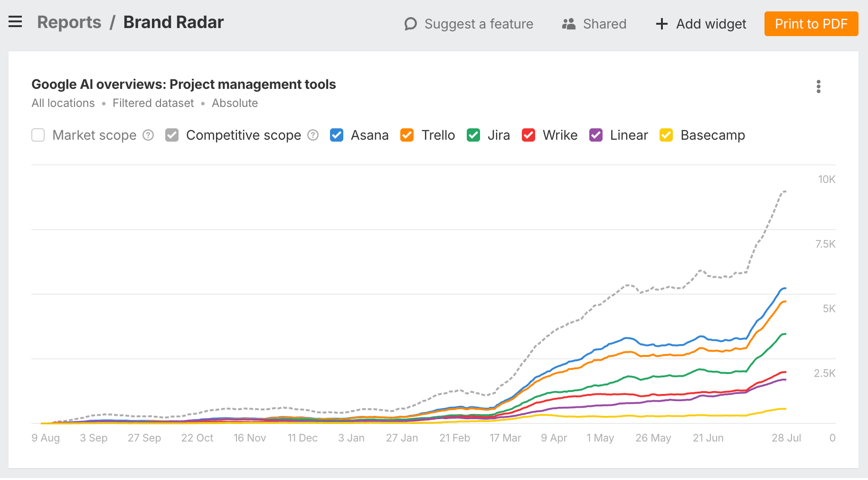Hide the Trello line from chart
Screen dimensions: 868x480
pyautogui.click(x=407, y=135)
